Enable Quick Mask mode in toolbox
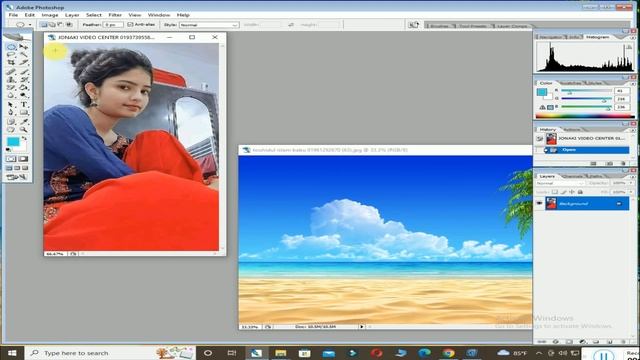The image size is (640, 360). 23,158
